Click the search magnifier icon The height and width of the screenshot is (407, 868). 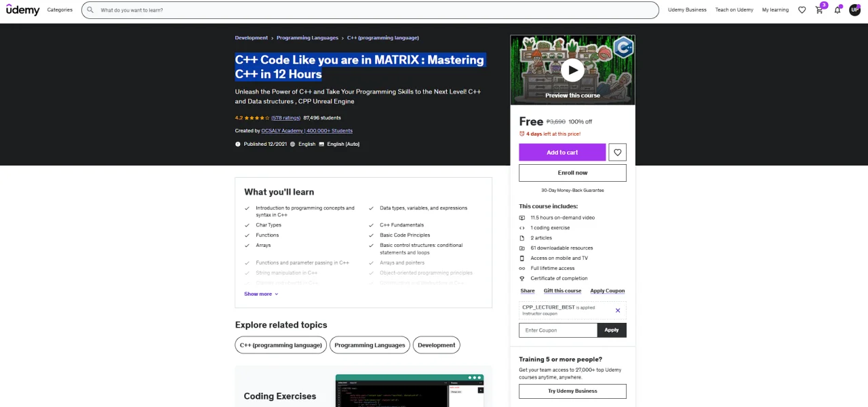pyautogui.click(x=90, y=10)
